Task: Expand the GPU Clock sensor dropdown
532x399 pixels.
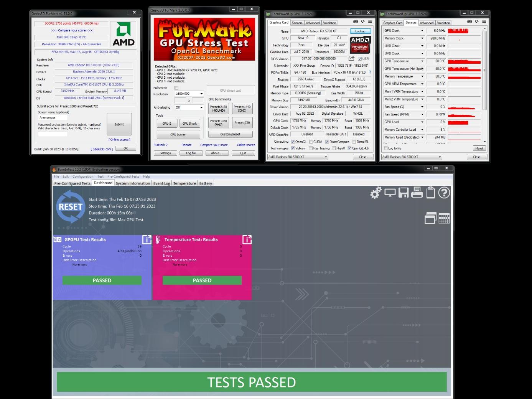Action: [422, 31]
